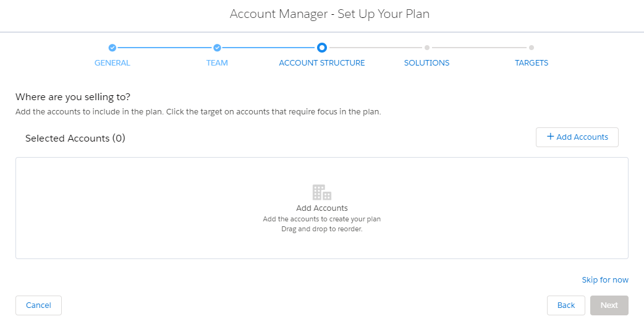Click the "Drag and drop to reorder" hint text
Screen dimensions: 644x324
(x=322, y=229)
